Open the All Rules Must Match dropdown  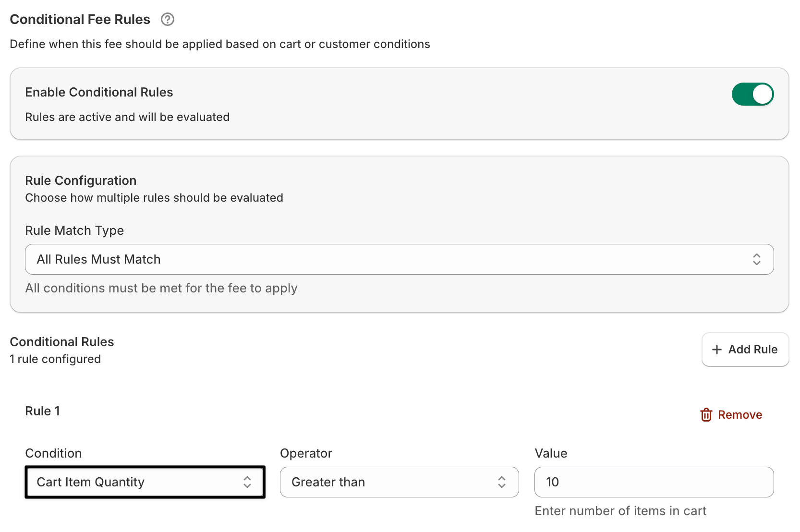[x=399, y=259]
